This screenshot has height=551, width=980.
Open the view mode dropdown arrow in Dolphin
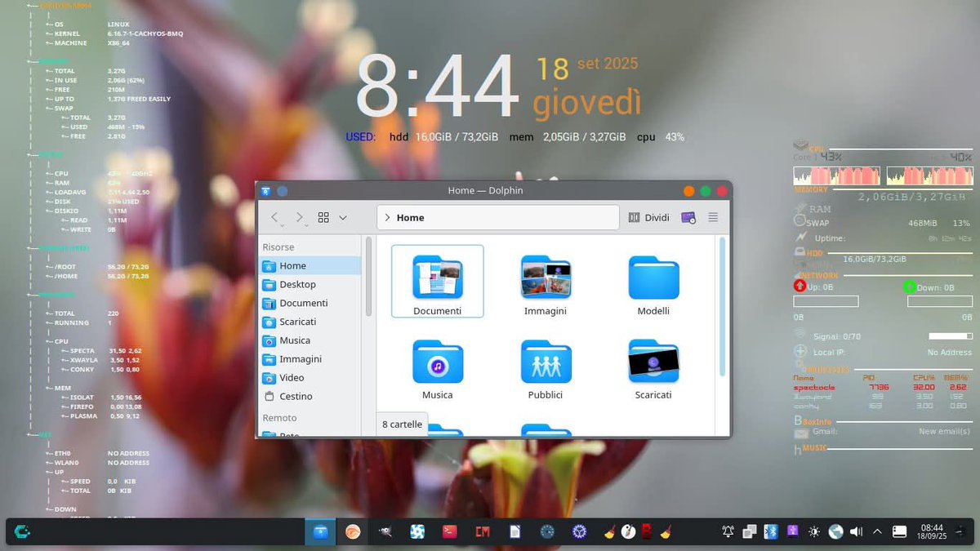[x=343, y=217]
